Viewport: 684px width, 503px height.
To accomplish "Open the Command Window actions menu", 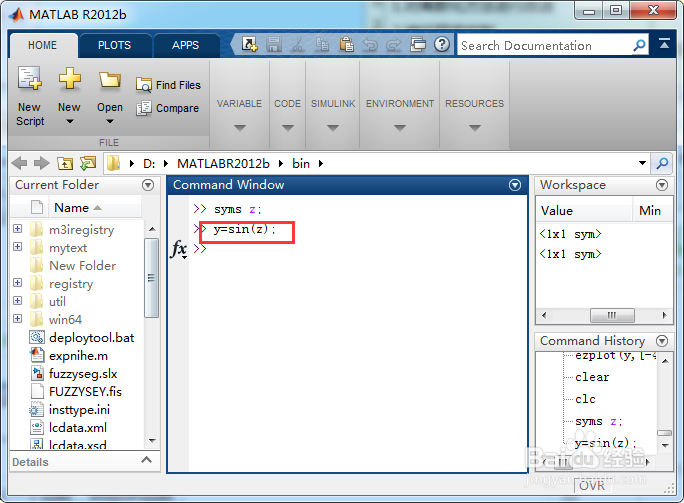I will (515, 185).
